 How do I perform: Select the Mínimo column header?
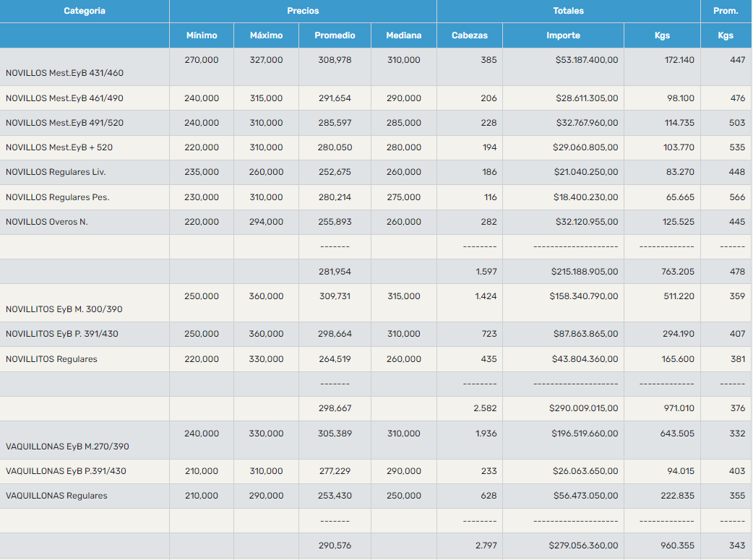coord(202,35)
